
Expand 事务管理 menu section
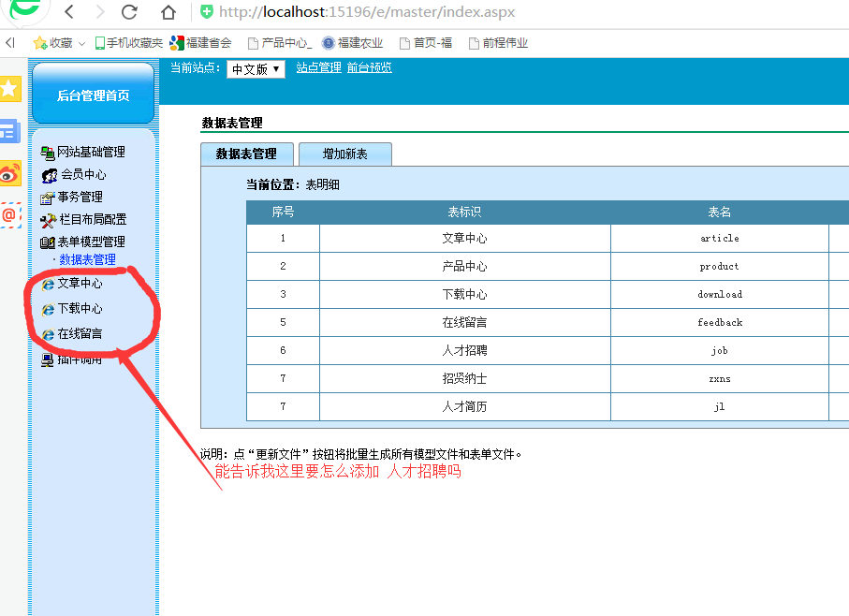pyautogui.click(x=80, y=197)
